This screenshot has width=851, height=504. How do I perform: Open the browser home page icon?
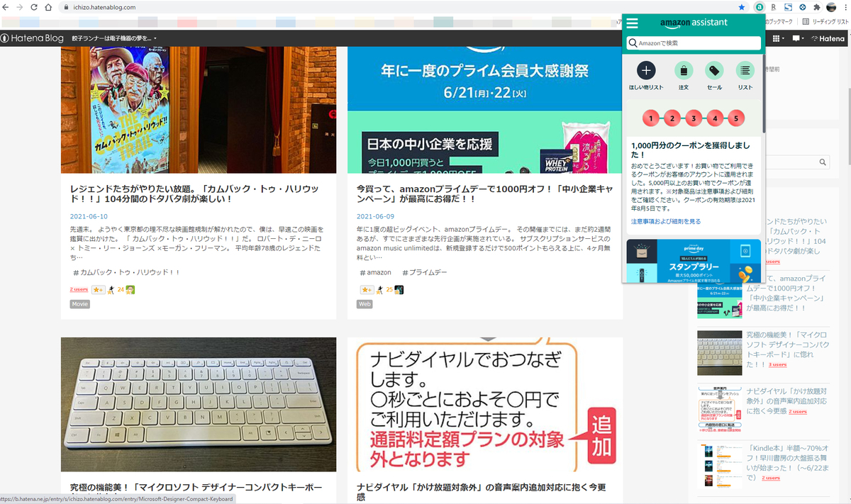tap(48, 7)
